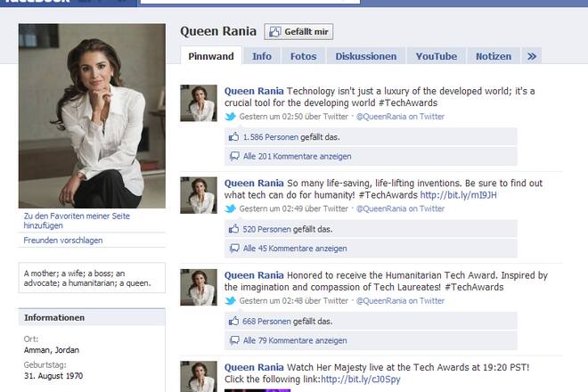The image size is (588, 392).
Task: Click the Amman, Jordan location text
Action: [52, 350]
